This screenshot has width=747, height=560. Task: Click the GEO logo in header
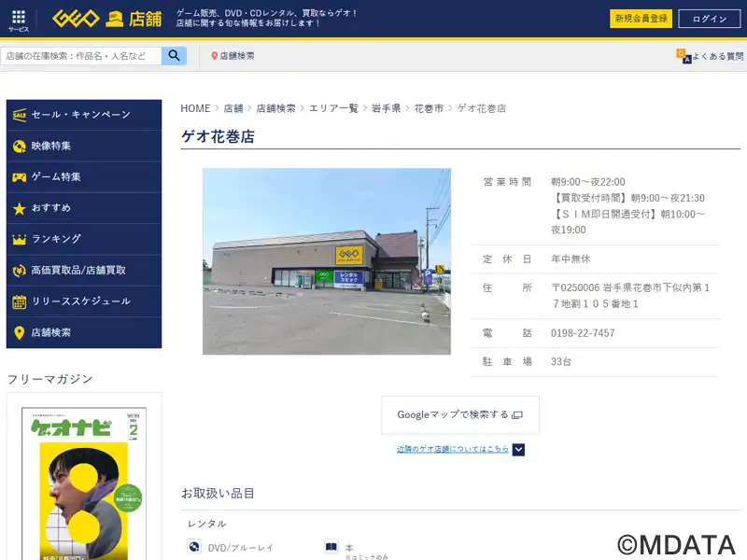pos(76,19)
